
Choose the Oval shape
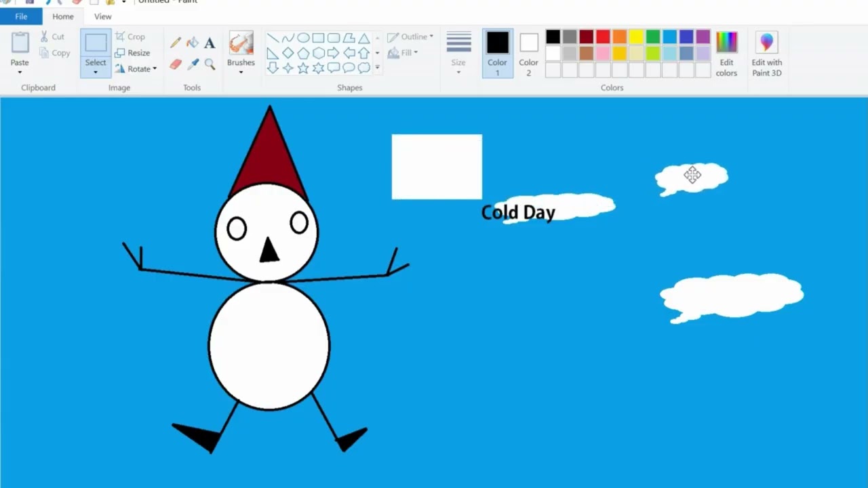(x=303, y=38)
